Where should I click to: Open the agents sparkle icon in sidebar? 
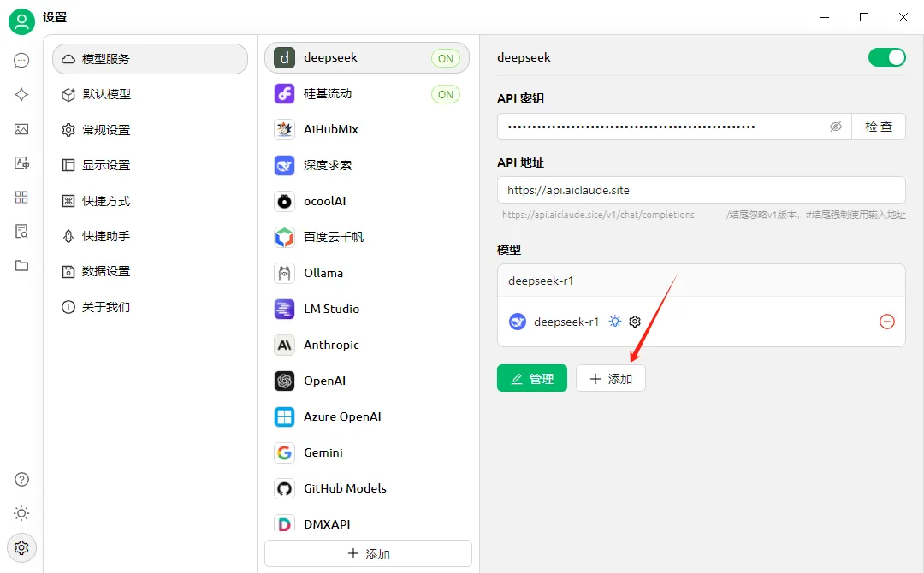click(21, 95)
